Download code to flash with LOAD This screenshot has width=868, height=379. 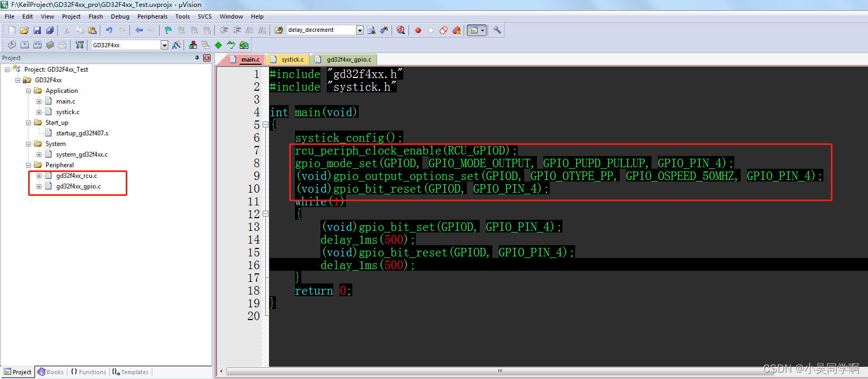pos(80,45)
